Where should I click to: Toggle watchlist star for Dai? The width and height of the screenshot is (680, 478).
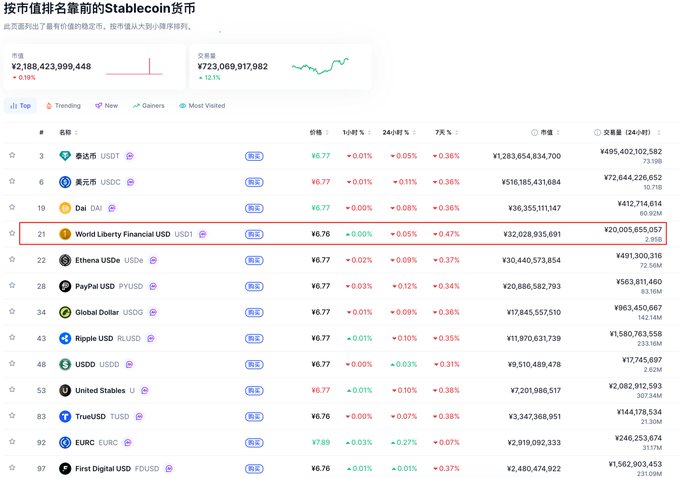pos(12,207)
